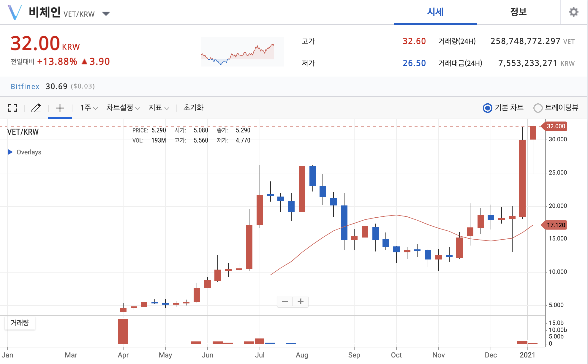Image resolution: width=588 pixels, height=364 pixels.
Task: Select the pencil drawing tool
Action: pyautogui.click(x=36, y=108)
